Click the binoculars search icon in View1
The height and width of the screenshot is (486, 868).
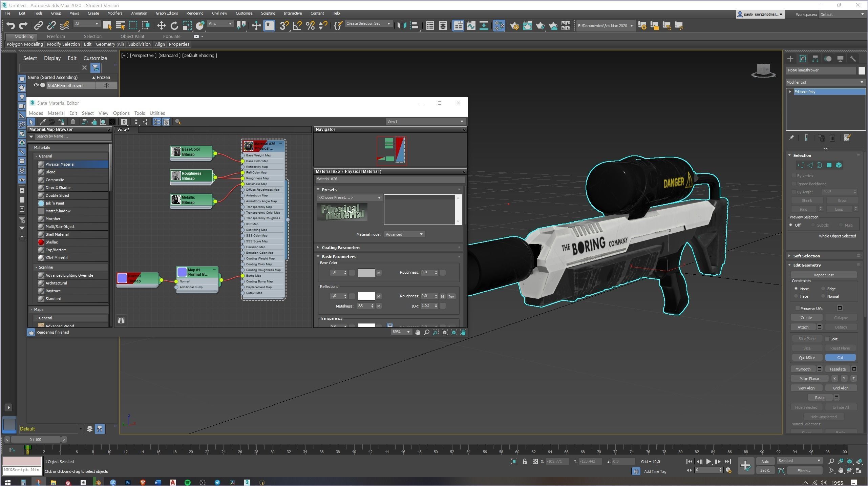click(121, 320)
